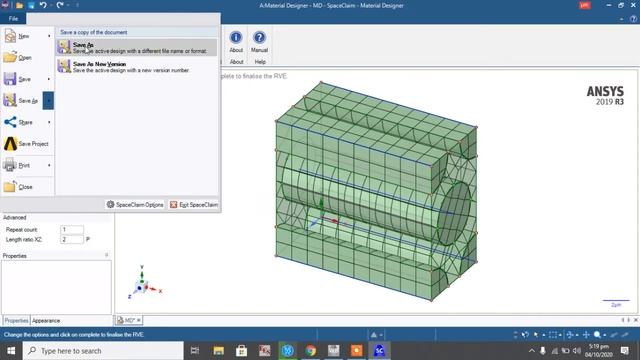
Task: Click the About info icon
Action: coord(236,38)
